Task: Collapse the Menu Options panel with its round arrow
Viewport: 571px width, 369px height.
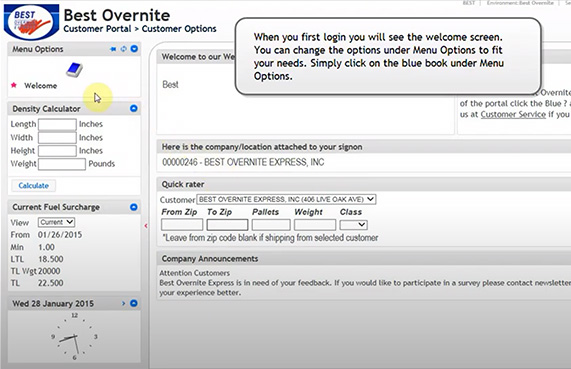Action: pyautogui.click(x=134, y=48)
